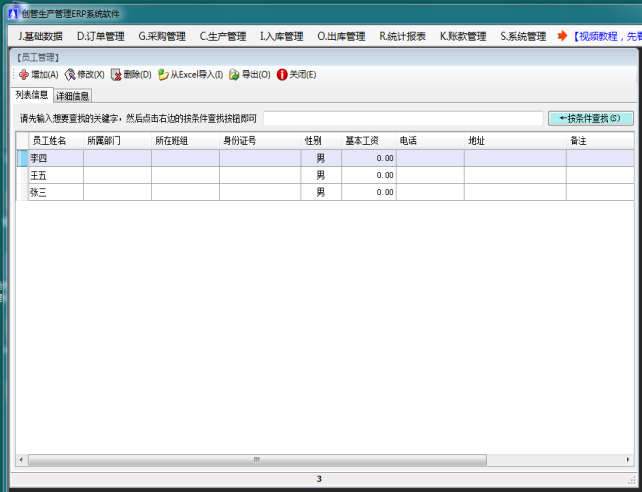Click the orange arrow video tutorial icon

[562, 36]
